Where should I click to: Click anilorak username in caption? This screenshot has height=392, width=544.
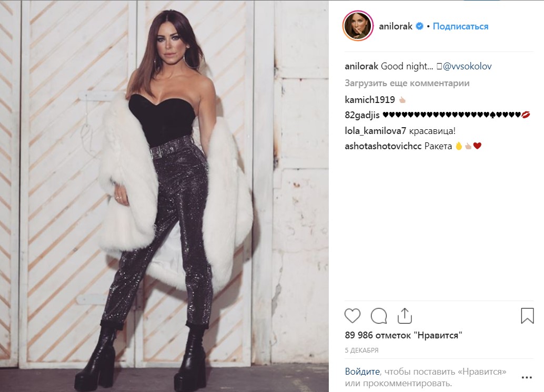361,66
